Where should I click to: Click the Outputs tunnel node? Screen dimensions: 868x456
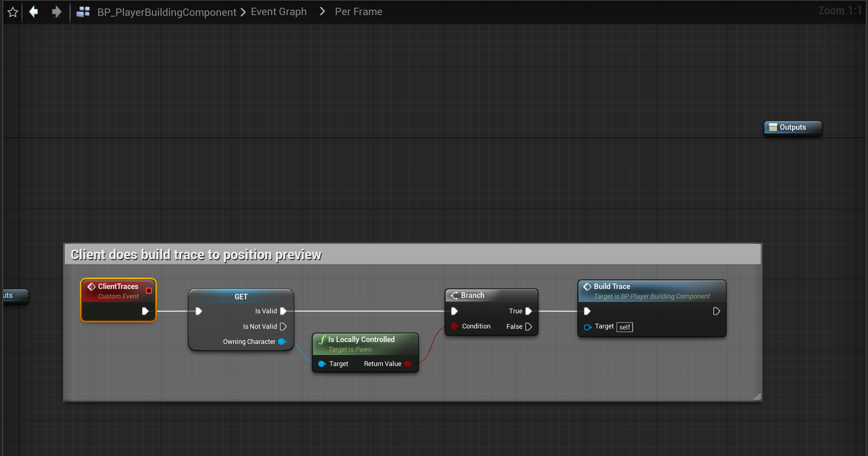tap(792, 128)
